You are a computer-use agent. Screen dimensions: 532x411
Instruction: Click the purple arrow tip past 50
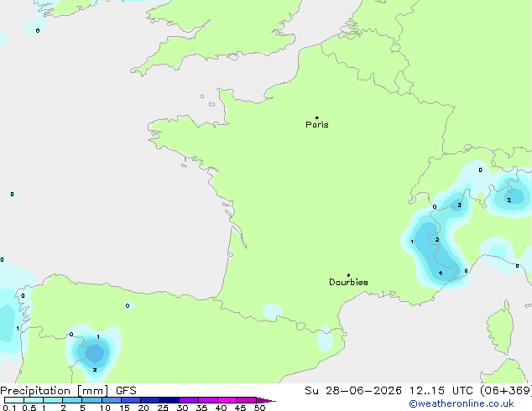point(266,400)
